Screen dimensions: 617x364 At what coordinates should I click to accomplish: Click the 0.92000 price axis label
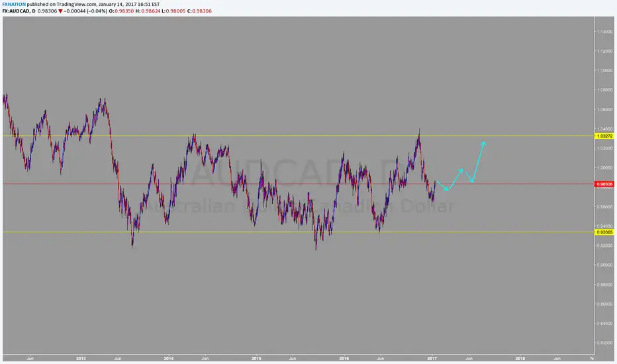[x=606, y=246]
